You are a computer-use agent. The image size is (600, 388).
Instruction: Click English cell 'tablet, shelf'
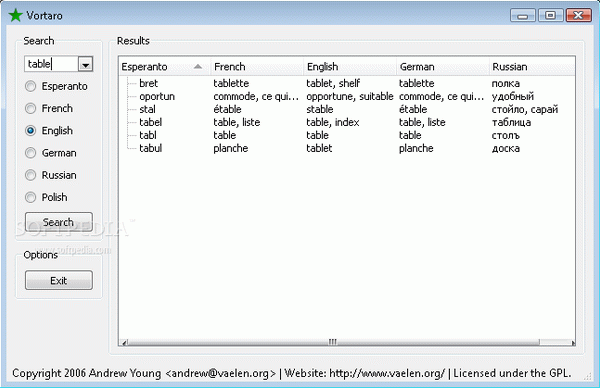pos(333,83)
